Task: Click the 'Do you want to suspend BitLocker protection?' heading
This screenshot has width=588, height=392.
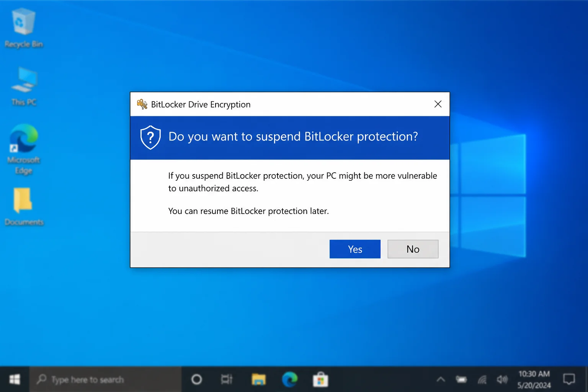Action: [293, 136]
